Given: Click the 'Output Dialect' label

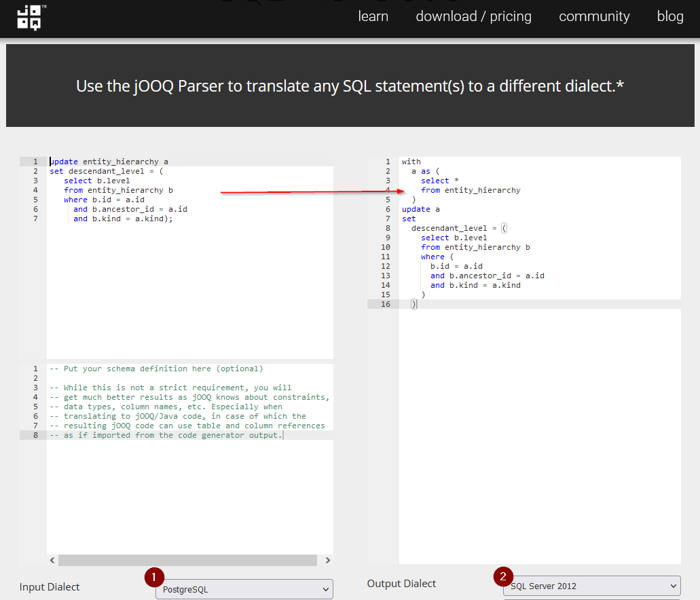Looking at the screenshot, I should tap(401, 584).
